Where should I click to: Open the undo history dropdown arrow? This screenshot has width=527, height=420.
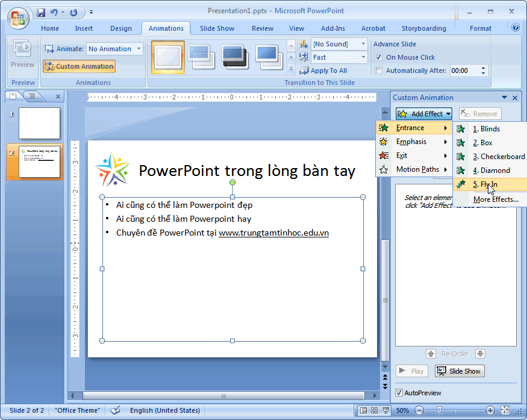coord(63,13)
